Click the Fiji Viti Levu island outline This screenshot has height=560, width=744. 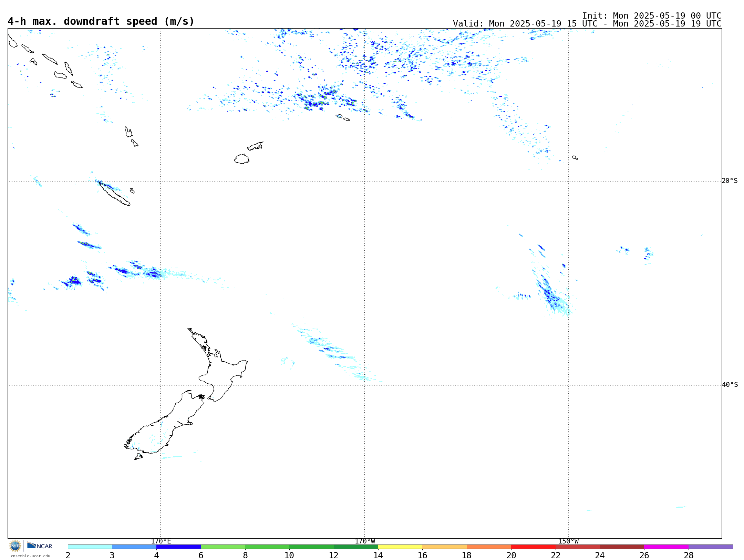point(242,159)
